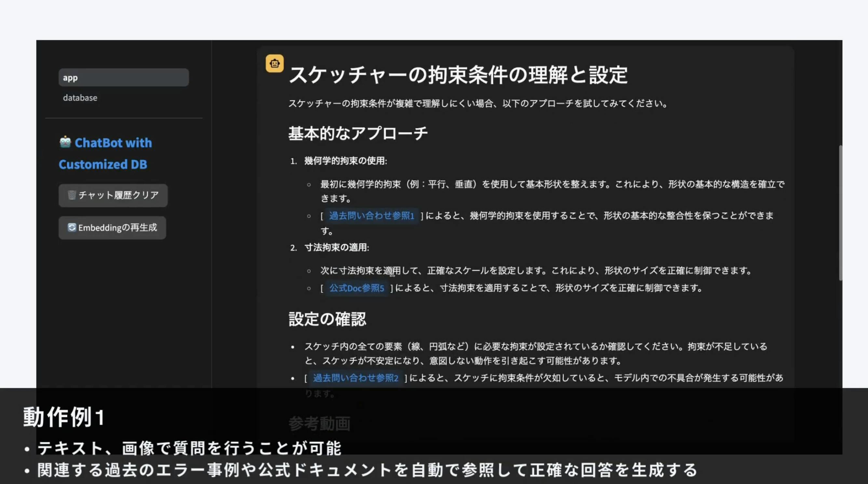Click the 参考動画 heading at bottom
Image resolution: width=868 pixels, height=484 pixels.
coord(319,424)
